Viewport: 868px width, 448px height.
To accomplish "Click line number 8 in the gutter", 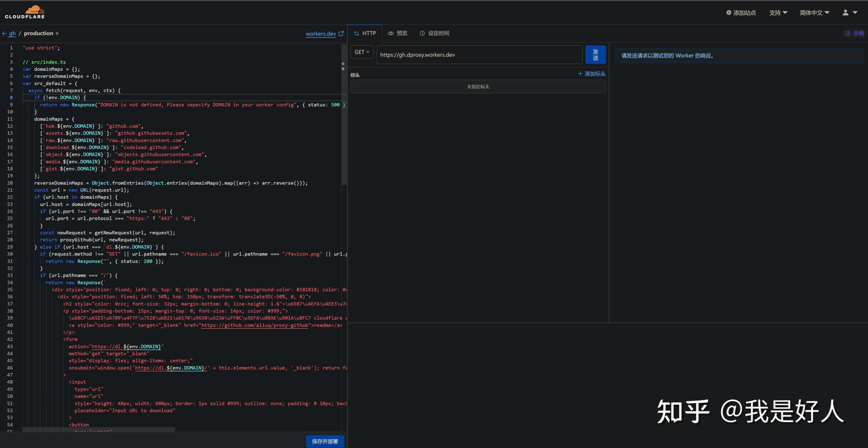I will pos(11,98).
